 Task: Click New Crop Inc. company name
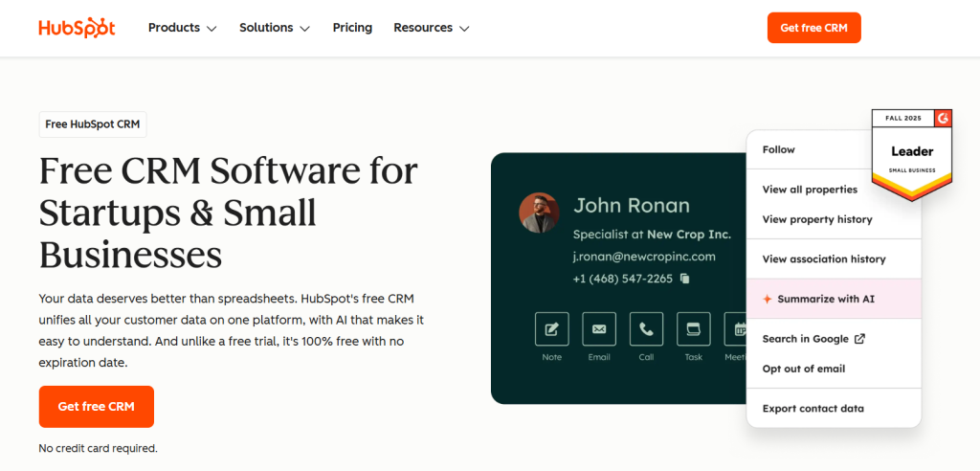[689, 235]
